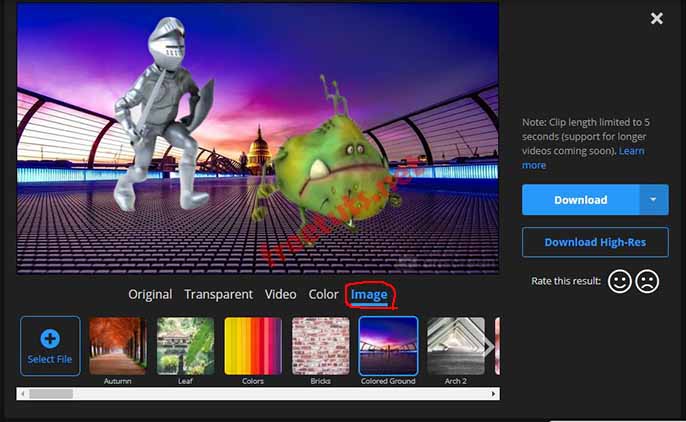This screenshot has height=422, width=686.
Task: Click the sad frowning rating face
Action: coord(647,281)
